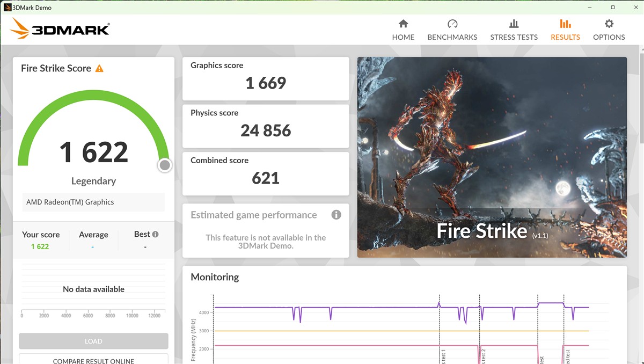644x364 pixels.
Task: Open Options via the gear icon
Action: point(609,24)
